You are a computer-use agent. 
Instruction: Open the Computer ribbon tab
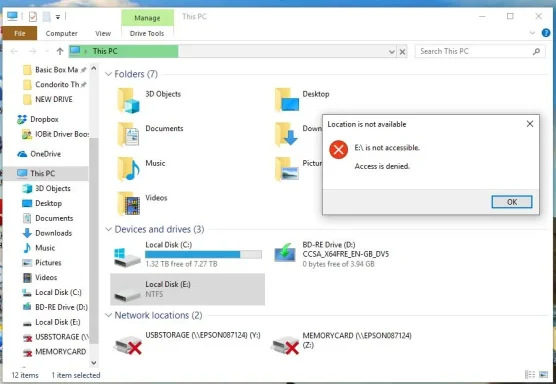click(x=61, y=33)
